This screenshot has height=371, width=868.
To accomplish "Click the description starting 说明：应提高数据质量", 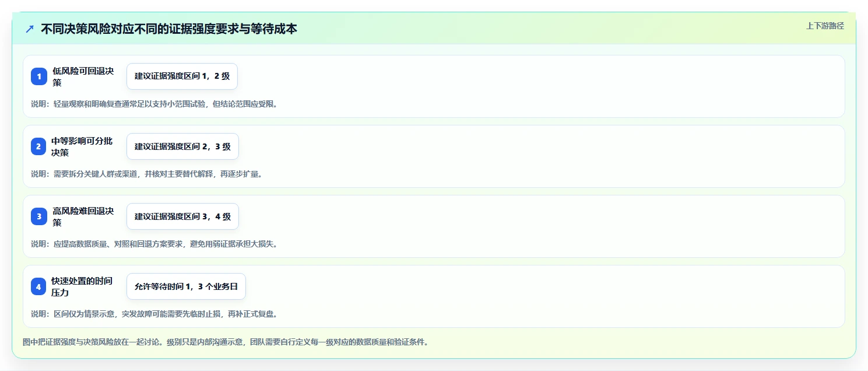I will click(x=154, y=244).
